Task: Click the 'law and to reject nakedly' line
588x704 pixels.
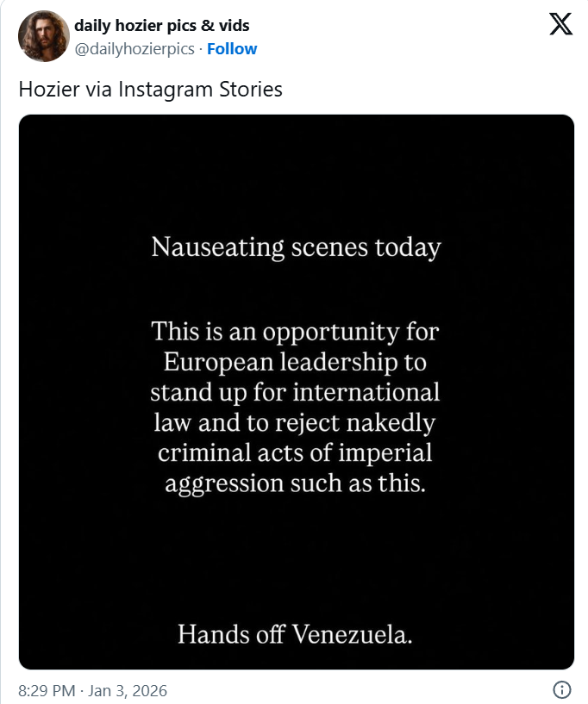Action: pyautogui.click(x=296, y=422)
